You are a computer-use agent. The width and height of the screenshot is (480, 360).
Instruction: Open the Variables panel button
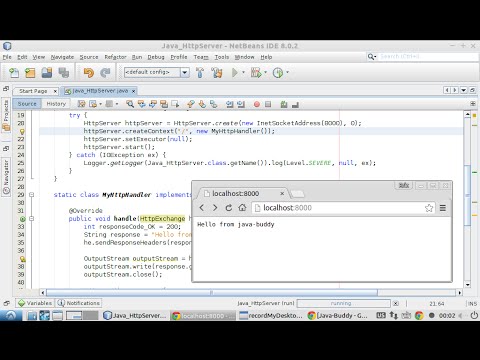click(x=35, y=303)
